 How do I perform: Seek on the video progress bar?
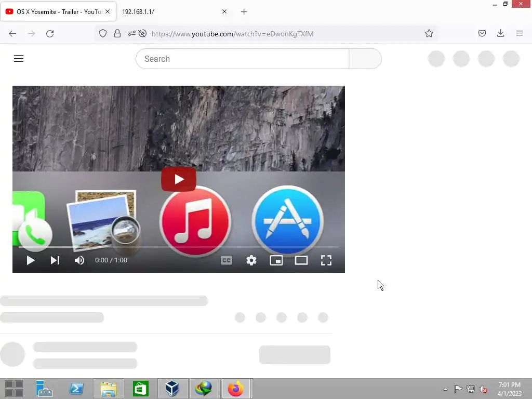[x=179, y=247]
